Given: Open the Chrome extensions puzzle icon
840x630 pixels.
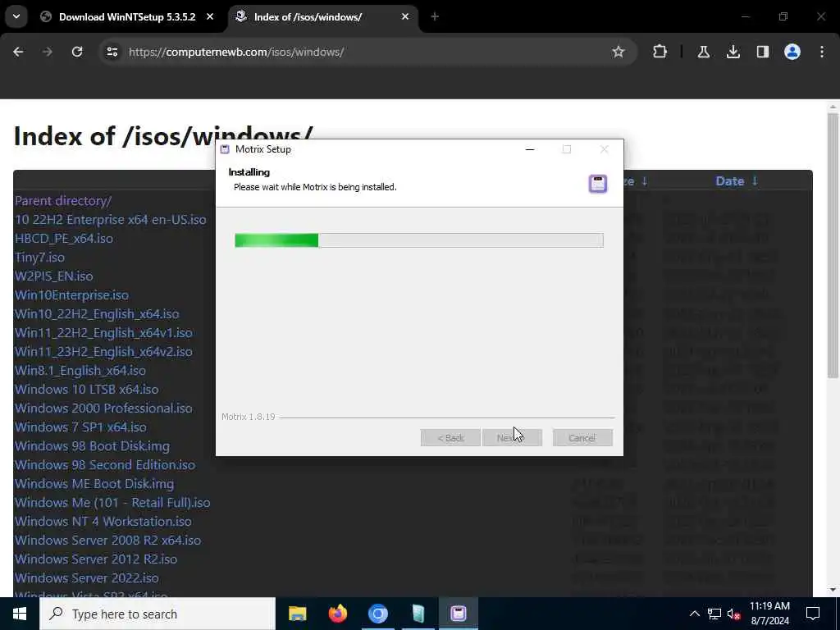Looking at the screenshot, I should coord(660,52).
